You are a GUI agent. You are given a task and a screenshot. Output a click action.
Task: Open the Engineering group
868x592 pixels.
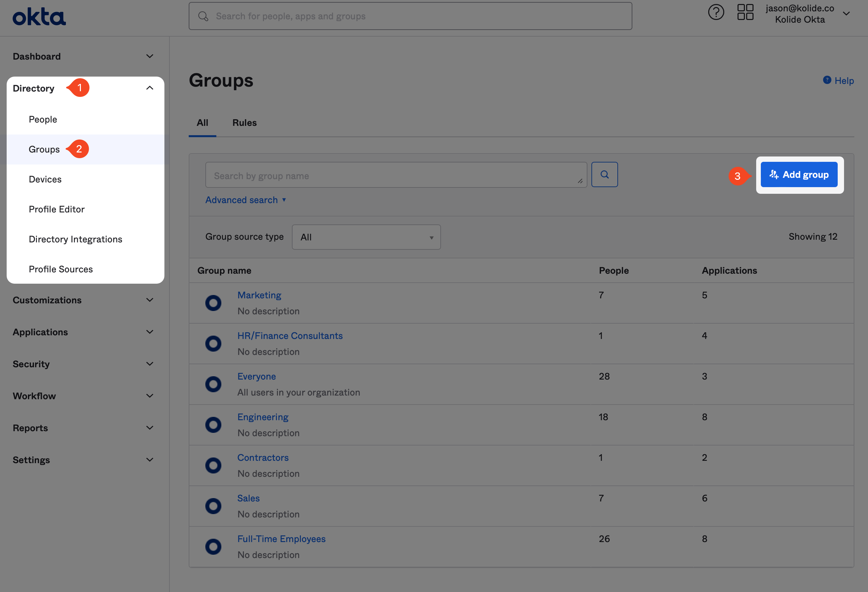point(263,417)
